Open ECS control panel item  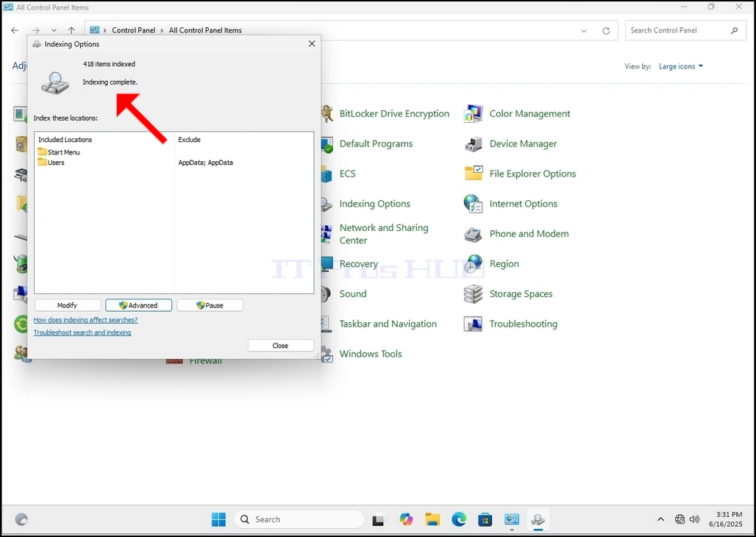347,174
